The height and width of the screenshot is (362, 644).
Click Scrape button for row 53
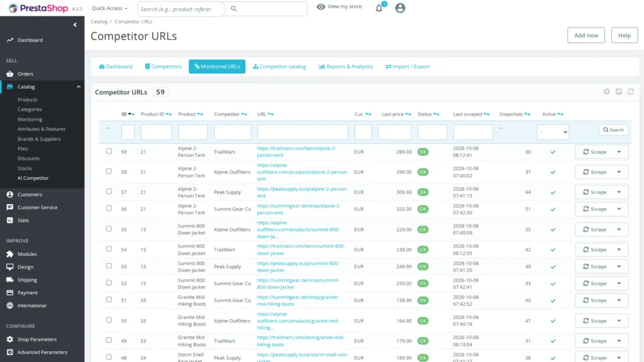pos(594,266)
